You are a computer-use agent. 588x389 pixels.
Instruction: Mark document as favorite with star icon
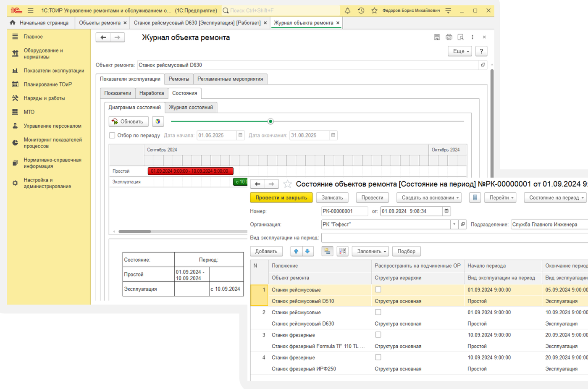pos(287,184)
